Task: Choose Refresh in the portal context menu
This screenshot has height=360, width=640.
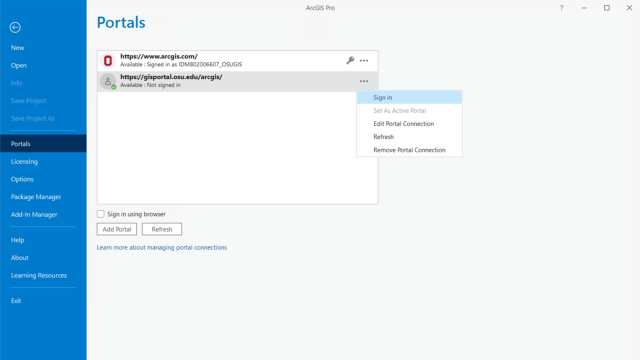Action: (x=409, y=137)
